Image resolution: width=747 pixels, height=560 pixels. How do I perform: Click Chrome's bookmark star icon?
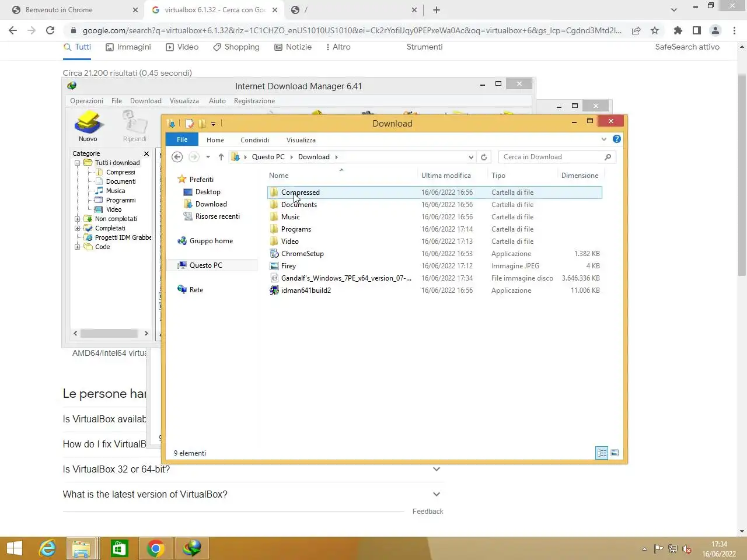pyautogui.click(x=655, y=30)
